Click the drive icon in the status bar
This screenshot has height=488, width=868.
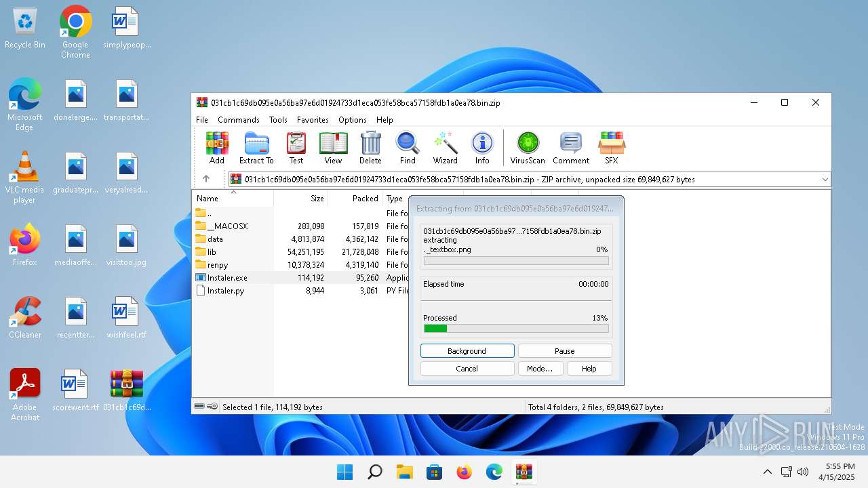(199, 407)
